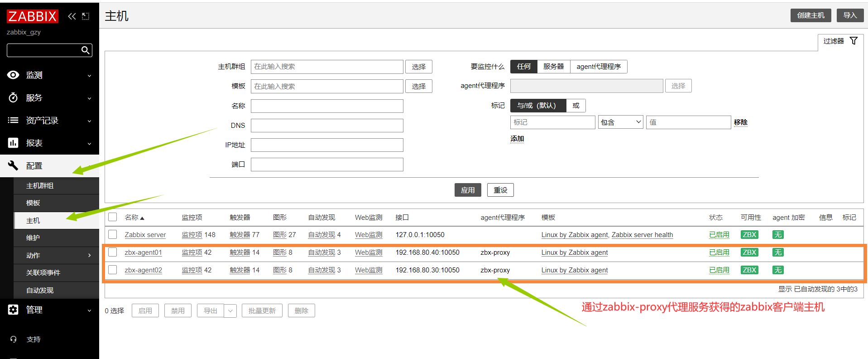The width and height of the screenshot is (868, 359).
Task: Expand the 服务 menu chevron
Action: point(89,98)
